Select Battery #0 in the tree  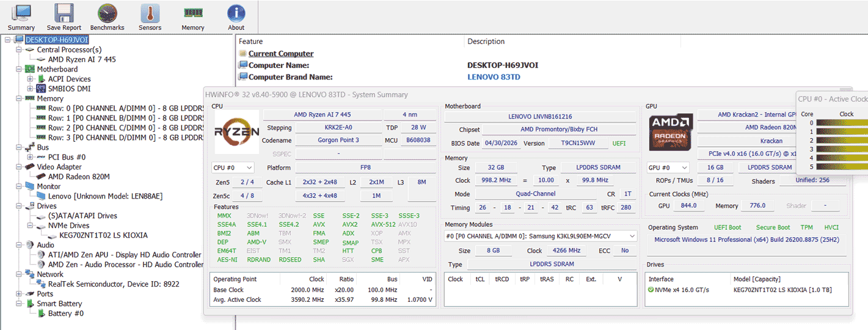(x=66, y=313)
